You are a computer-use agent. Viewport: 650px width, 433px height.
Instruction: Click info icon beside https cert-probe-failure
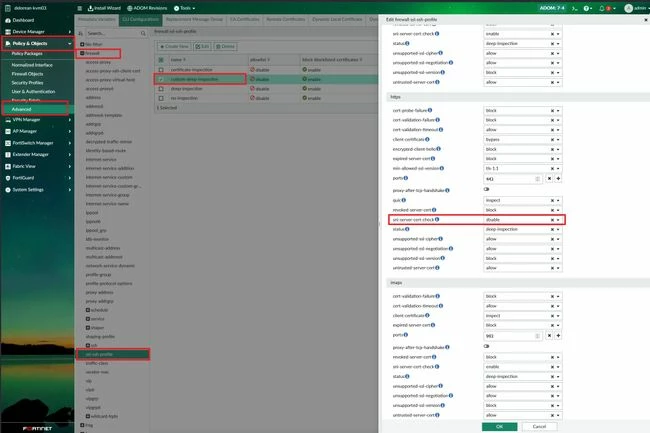point(430,110)
